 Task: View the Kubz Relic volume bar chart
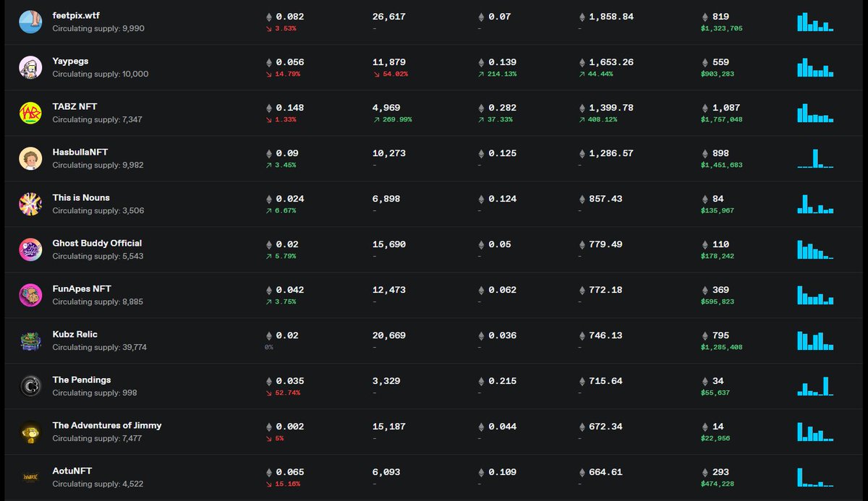(x=815, y=341)
